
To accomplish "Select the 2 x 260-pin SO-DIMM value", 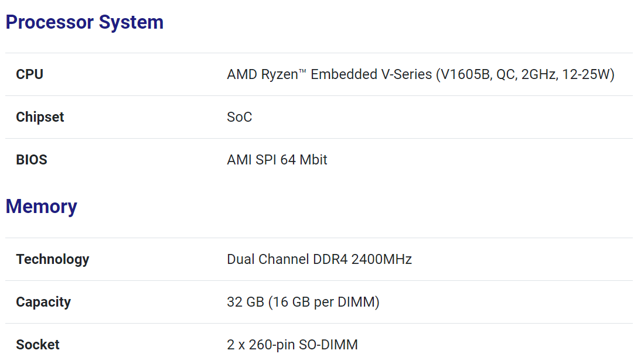I will tap(292, 345).
